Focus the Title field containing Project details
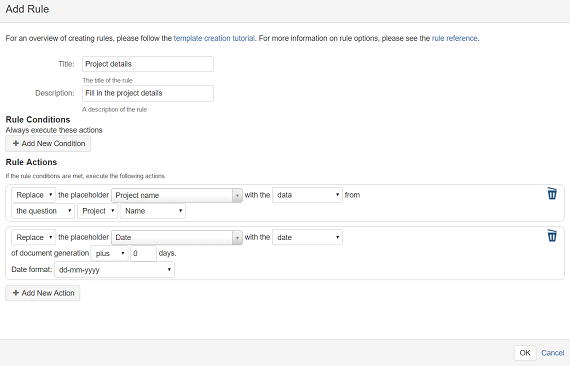This screenshot has width=570, height=366. pyautogui.click(x=148, y=64)
